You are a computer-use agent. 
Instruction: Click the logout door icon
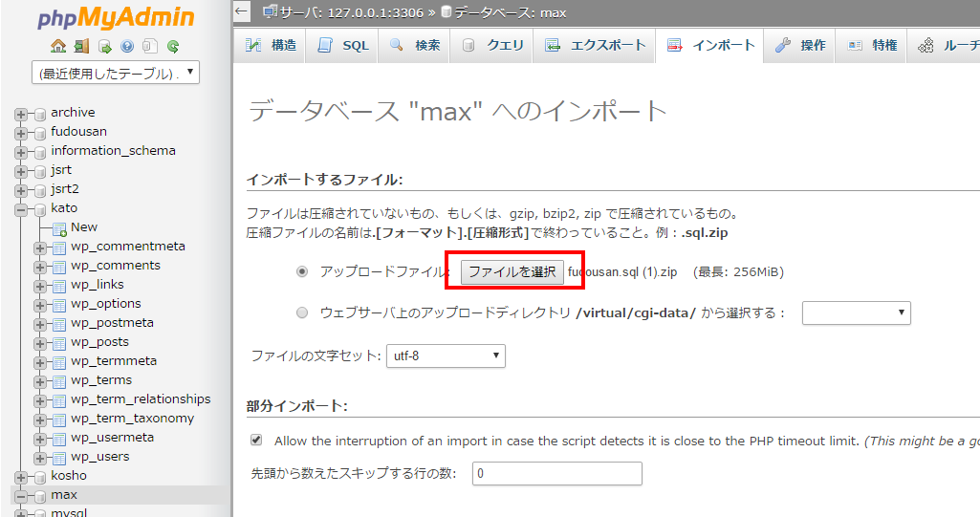tap(81, 45)
